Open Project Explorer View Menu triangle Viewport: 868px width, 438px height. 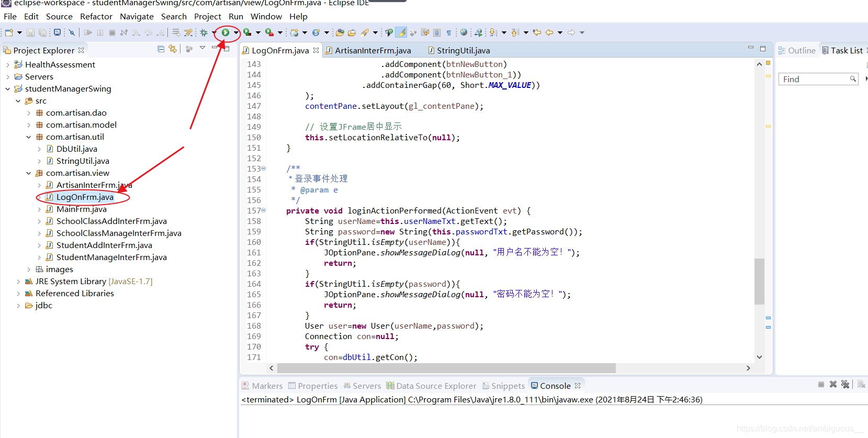202,48
